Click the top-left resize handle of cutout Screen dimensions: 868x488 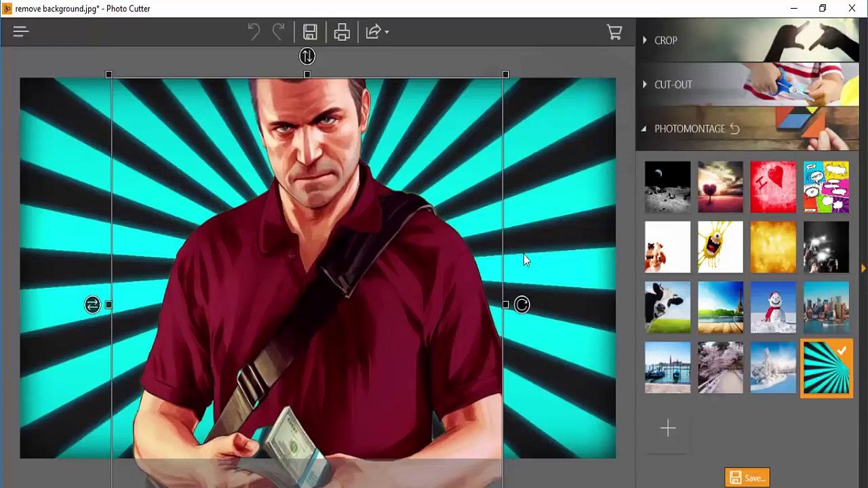click(x=109, y=75)
